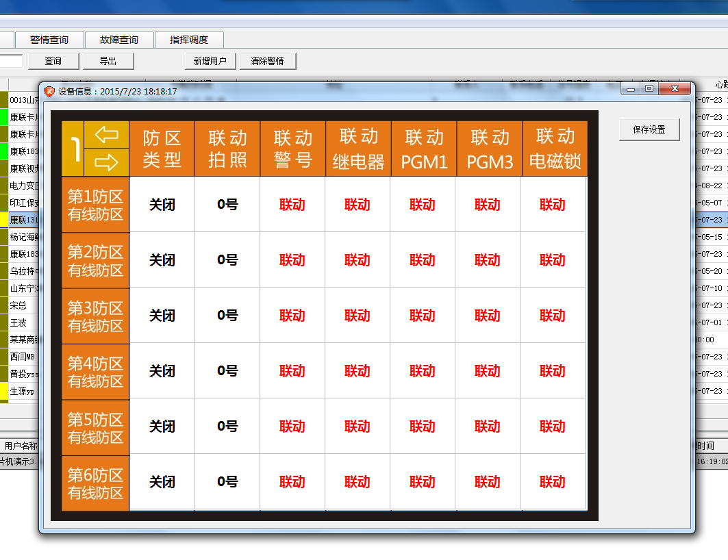728x560 pixels.
Task: Toggle 联动电磁锁 for 第6防区
Action: coord(553,482)
